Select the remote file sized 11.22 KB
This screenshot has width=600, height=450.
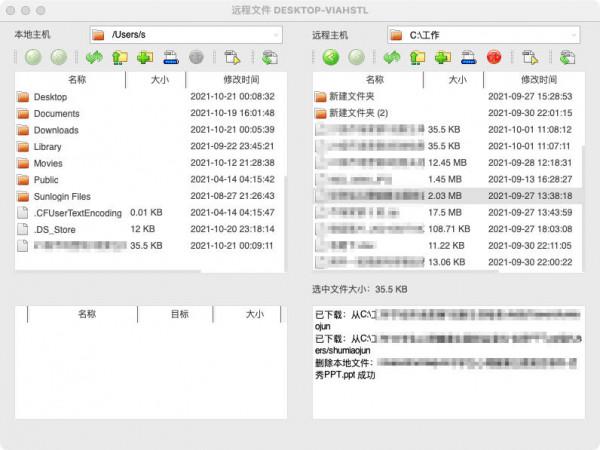pos(448,245)
